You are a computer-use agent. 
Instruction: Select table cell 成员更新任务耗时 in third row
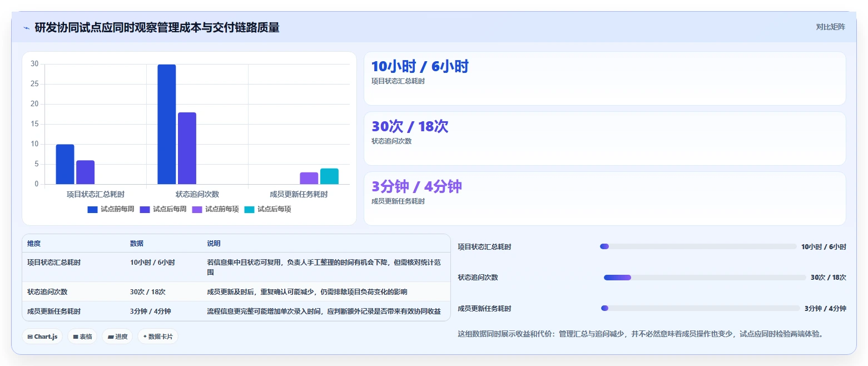tap(54, 311)
